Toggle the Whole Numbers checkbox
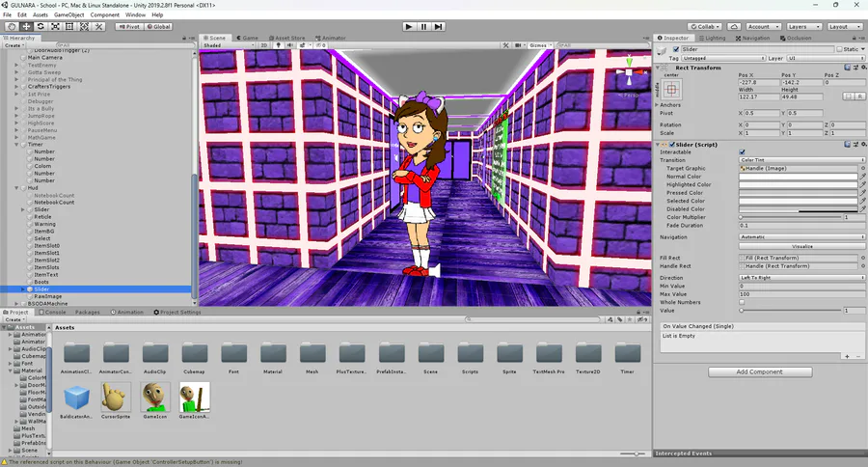The image size is (868, 467). pos(742,302)
